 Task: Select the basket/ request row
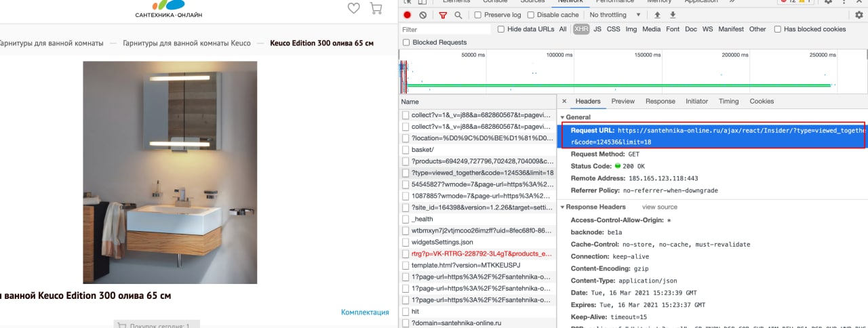point(478,149)
